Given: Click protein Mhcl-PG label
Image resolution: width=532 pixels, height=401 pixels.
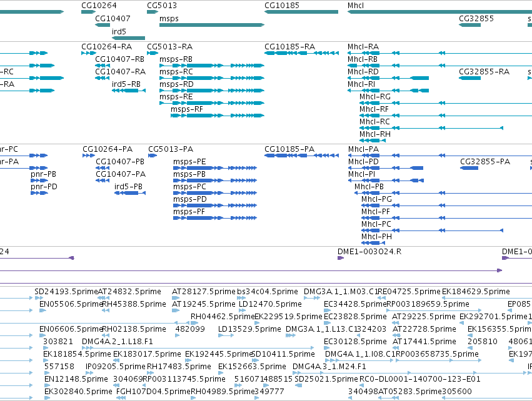Looking at the screenshot, I should tap(376, 200).
